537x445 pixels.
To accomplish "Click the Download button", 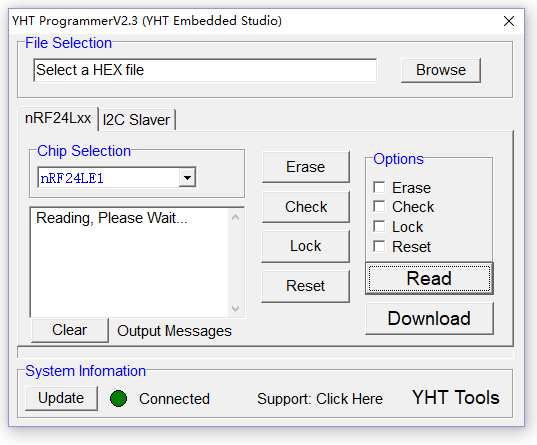I will [429, 319].
